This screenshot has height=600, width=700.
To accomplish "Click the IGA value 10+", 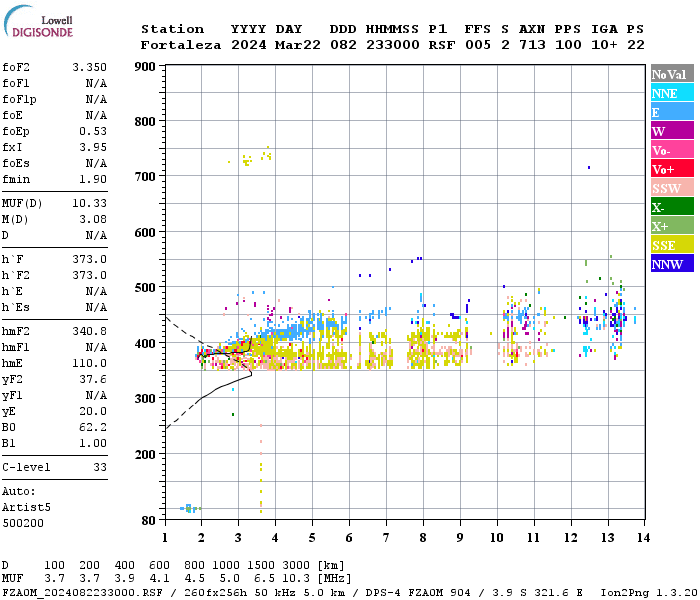I will [604, 45].
